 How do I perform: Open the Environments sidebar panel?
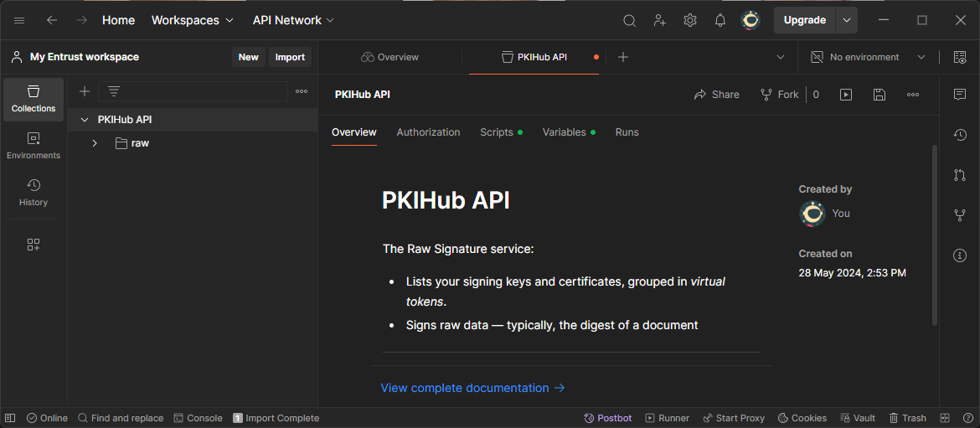(34, 146)
